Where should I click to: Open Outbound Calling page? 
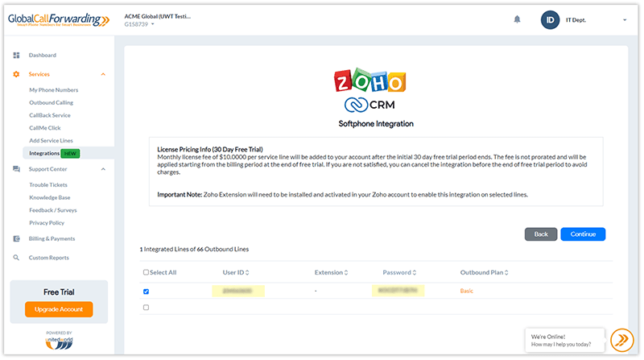51,103
